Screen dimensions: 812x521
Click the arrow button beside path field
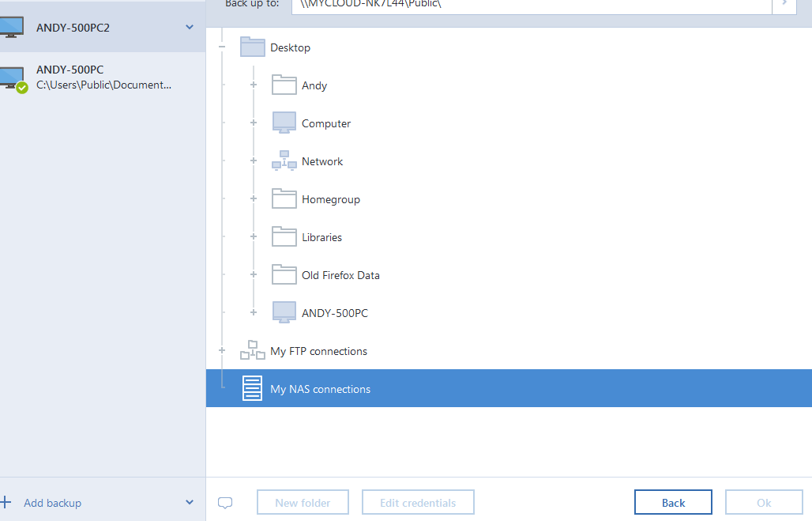coord(784,4)
